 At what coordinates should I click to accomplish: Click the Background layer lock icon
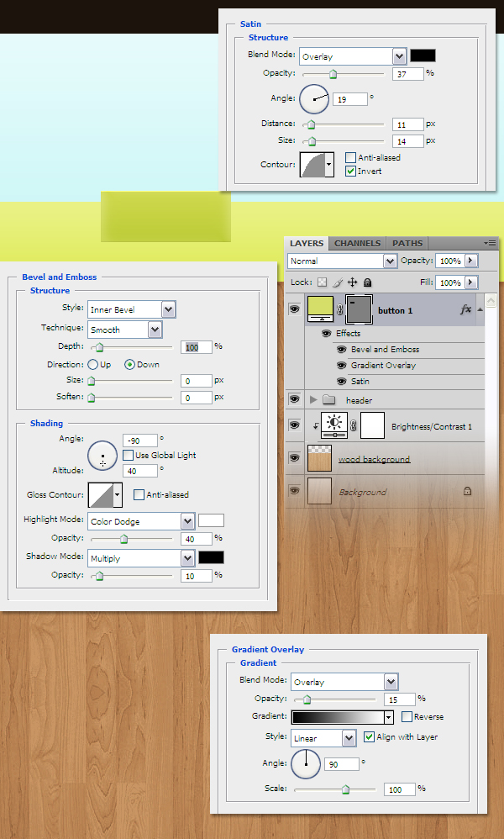click(x=467, y=491)
